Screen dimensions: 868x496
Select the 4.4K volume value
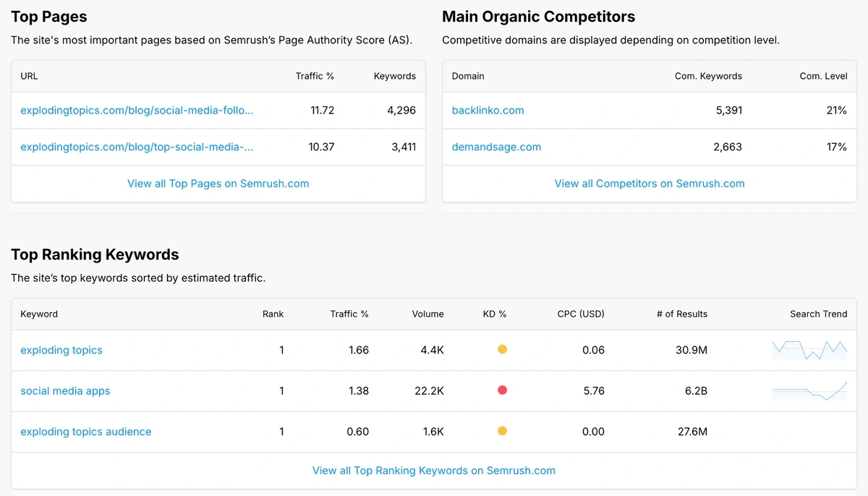(433, 350)
